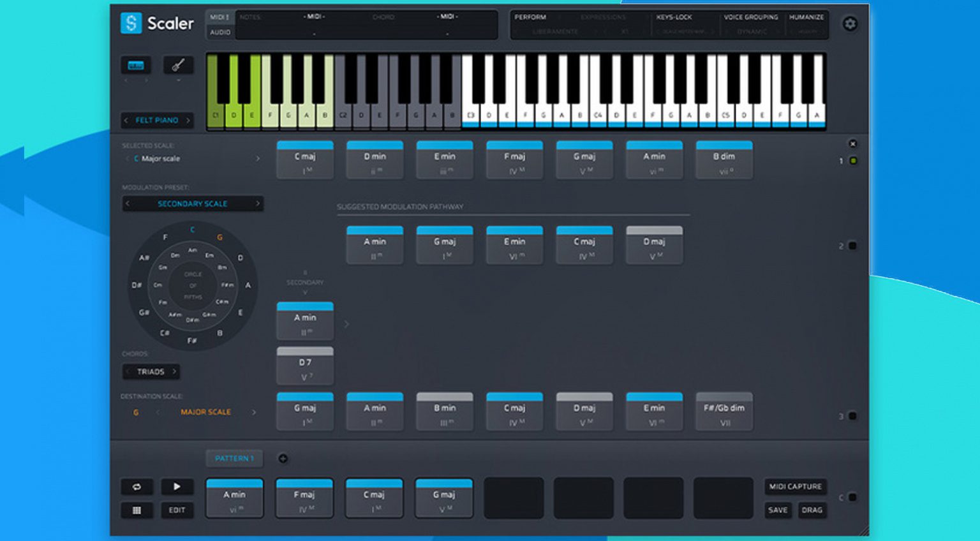Select the keyboard view icon
Screen dimensions: 980x541
[x=136, y=66]
